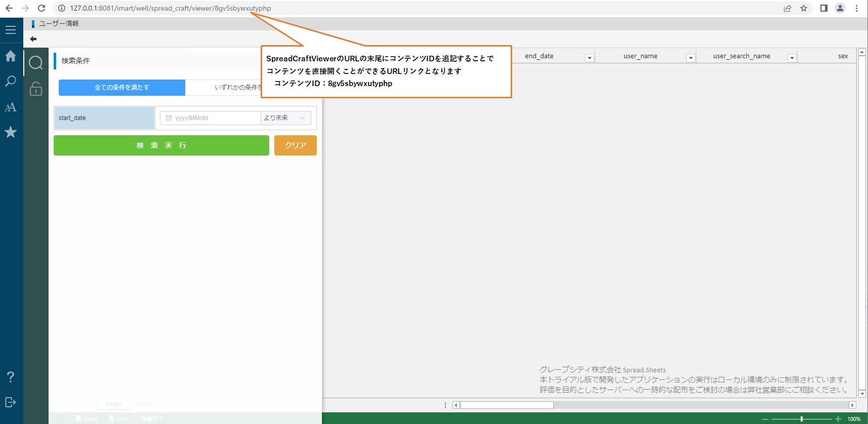Go to the Home icon in the sidebar
Screen dimensions: 868x424
[11, 56]
